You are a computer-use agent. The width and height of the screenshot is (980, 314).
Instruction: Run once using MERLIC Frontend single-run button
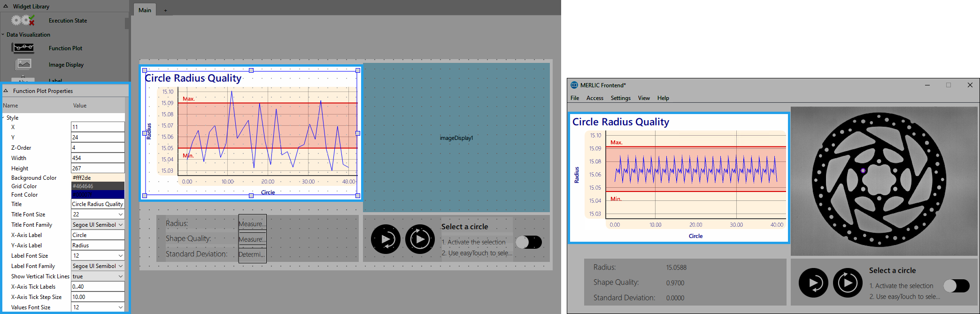(x=813, y=283)
